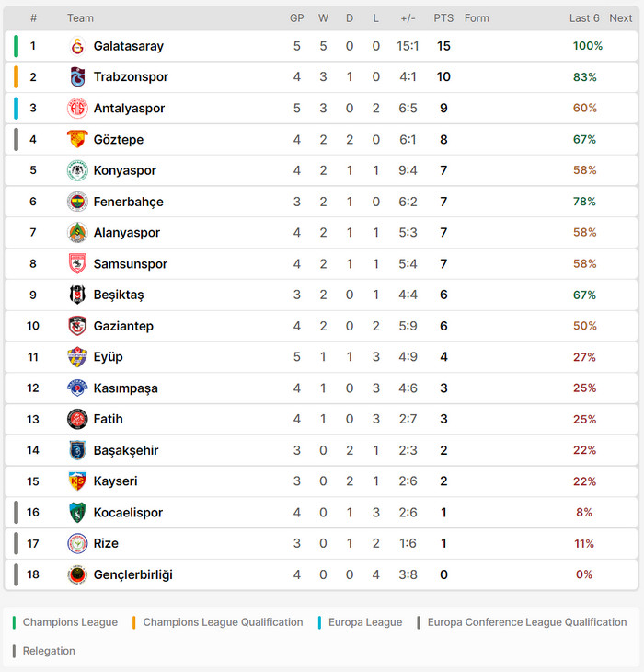This screenshot has width=644, height=672.
Task: Click the Next column header
Action: pyautogui.click(x=621, y=18)
